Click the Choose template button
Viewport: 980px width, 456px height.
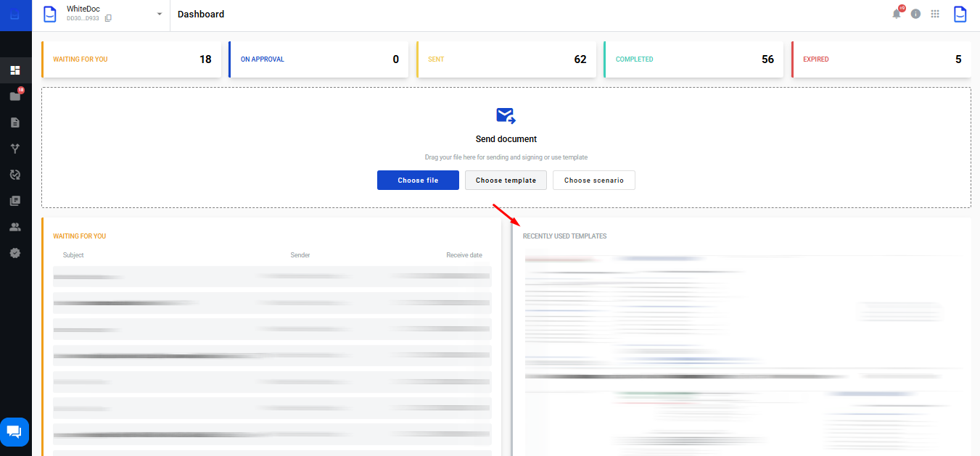pos(506,181)
